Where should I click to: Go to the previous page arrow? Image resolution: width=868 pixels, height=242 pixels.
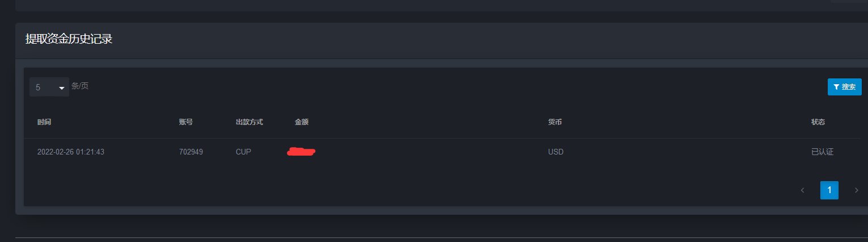[x=802, y=190]
